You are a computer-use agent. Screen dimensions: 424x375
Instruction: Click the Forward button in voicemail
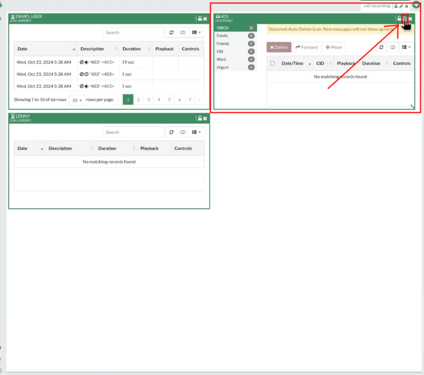click(306, 47)
